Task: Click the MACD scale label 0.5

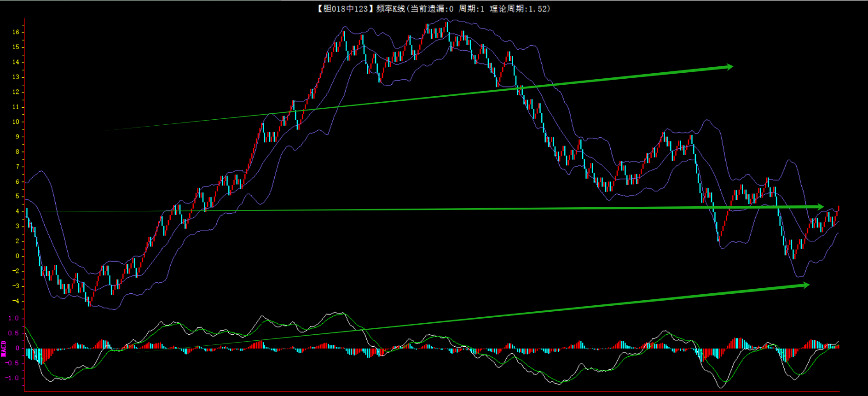Action: [14, 333]
